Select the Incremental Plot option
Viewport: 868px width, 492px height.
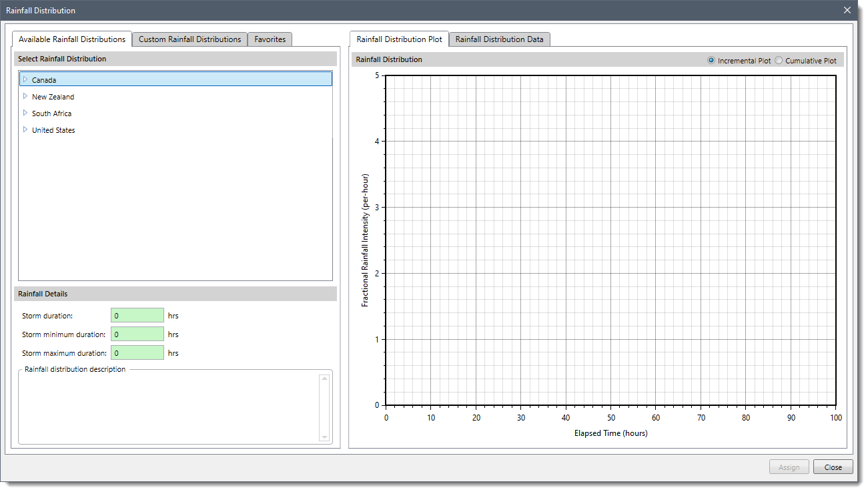tap(711, 60)
